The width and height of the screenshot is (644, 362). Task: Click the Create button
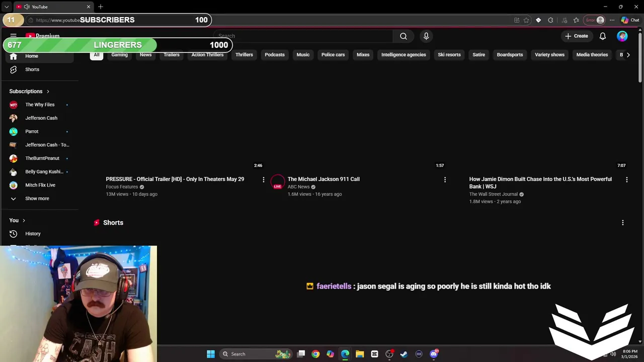[577, 36]
